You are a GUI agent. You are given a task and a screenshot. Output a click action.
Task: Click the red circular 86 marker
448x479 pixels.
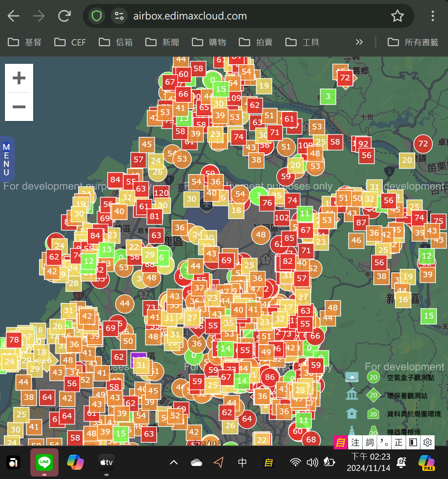[270, 377]
